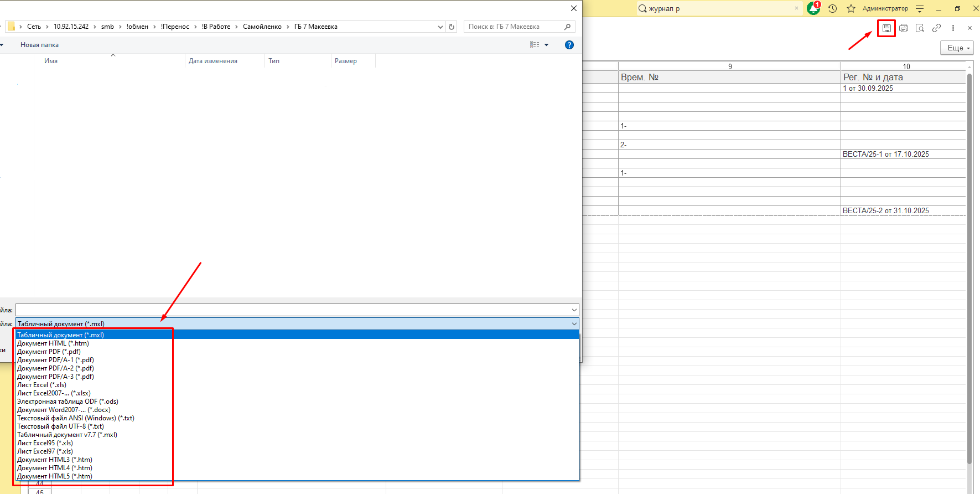Sort files by the 'Размер' column
Screen dimensions: 980x494
[346, 61]
